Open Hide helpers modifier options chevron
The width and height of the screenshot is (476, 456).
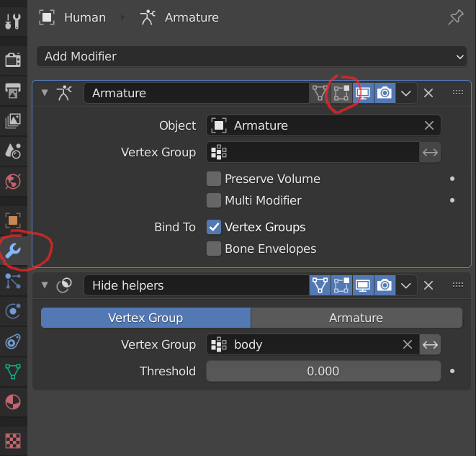tap(406, 285)
